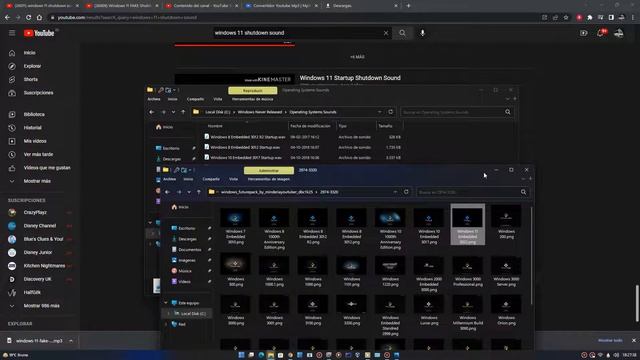
Task: Select Windows Millennium Build thumbnail
Action: [x=467, y=314]
